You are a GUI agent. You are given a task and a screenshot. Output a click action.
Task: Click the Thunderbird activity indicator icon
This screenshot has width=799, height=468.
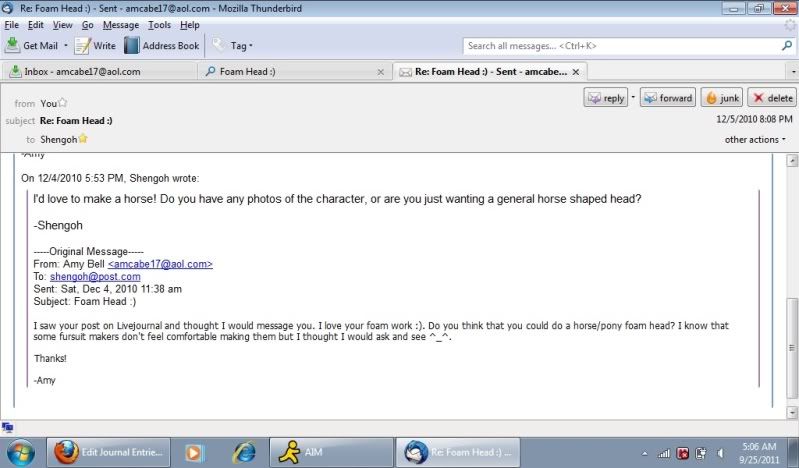[x=790, y=25]
